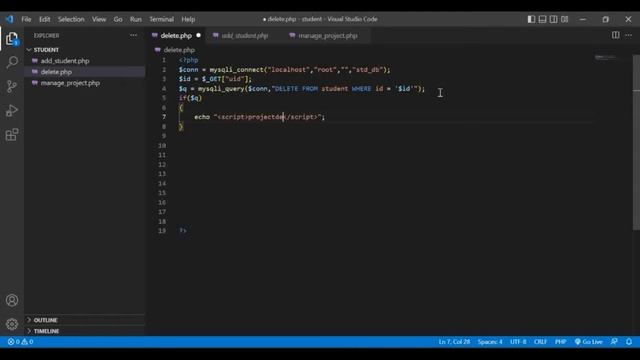Change the Spaces: 4 indentation setting
The width and height of the screenshot is (640, 360).
point(490,342)
